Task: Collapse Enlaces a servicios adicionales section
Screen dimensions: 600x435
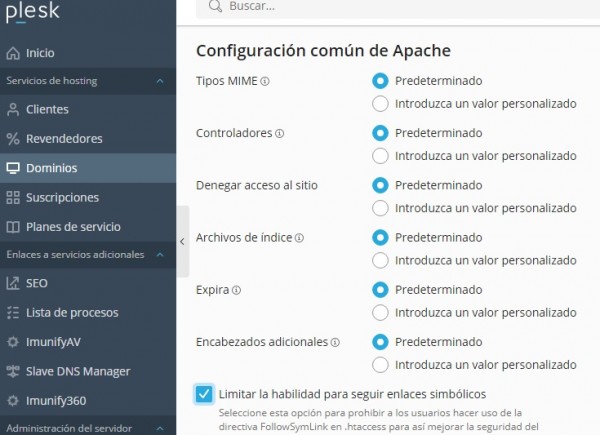Action: [x=160, y=254]
